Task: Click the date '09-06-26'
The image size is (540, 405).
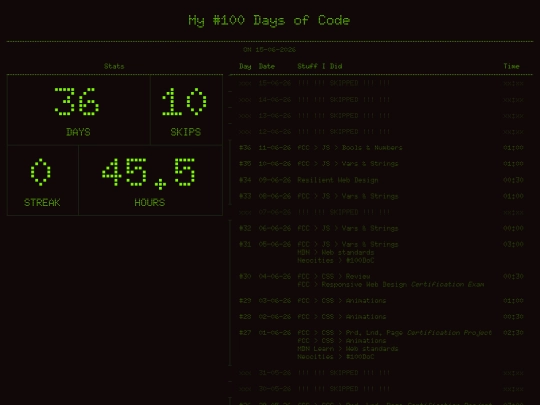Action: [275, 180]
